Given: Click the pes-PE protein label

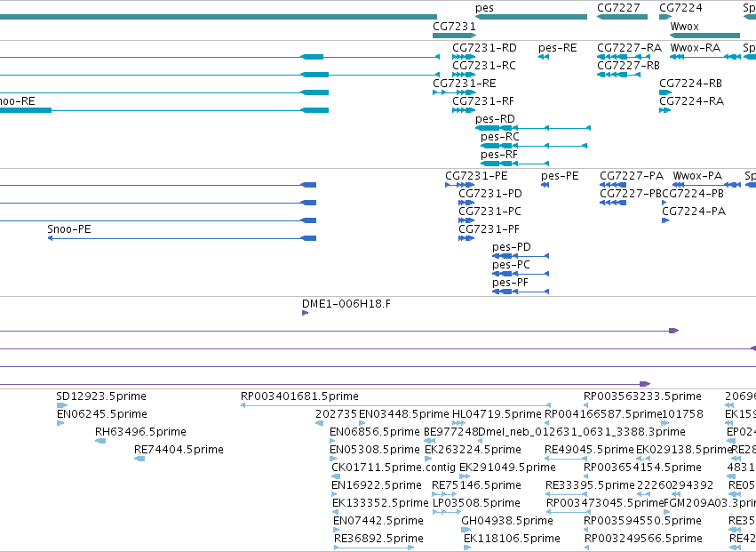Looking at the screenshot, I should (x=560, y=176).
